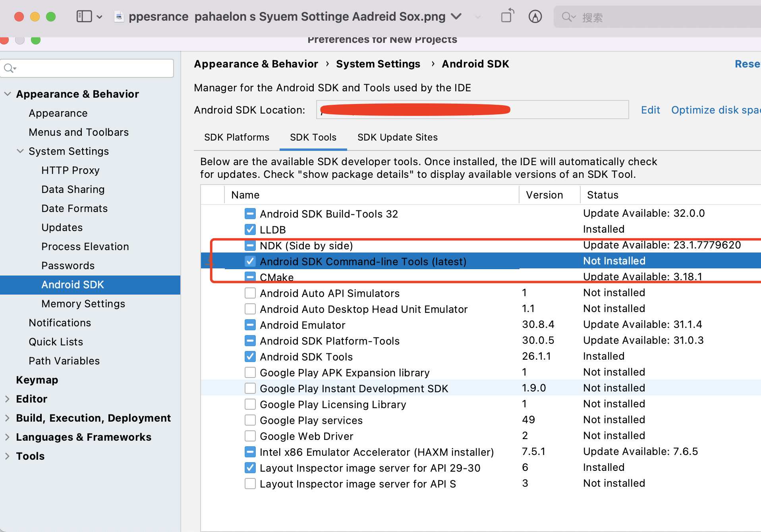This screenshot has height=532, width=761.
Task: Click the preferences search field
Action: tap(87, 68)
